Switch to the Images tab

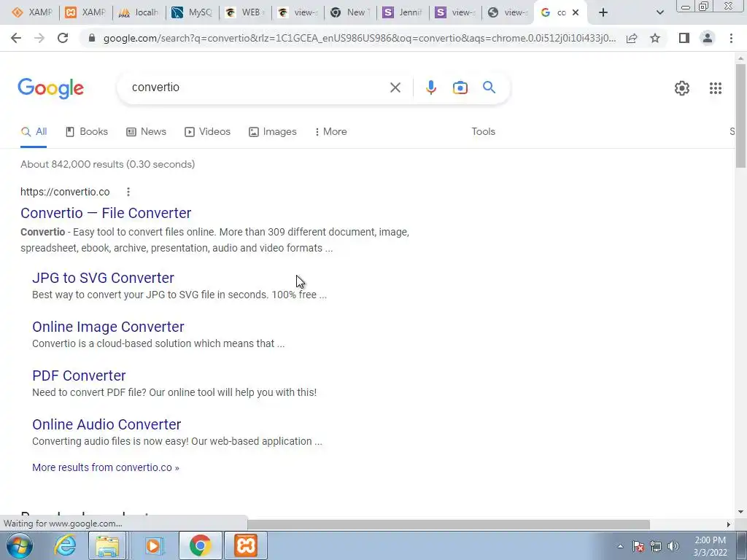[x=273, y=131]
